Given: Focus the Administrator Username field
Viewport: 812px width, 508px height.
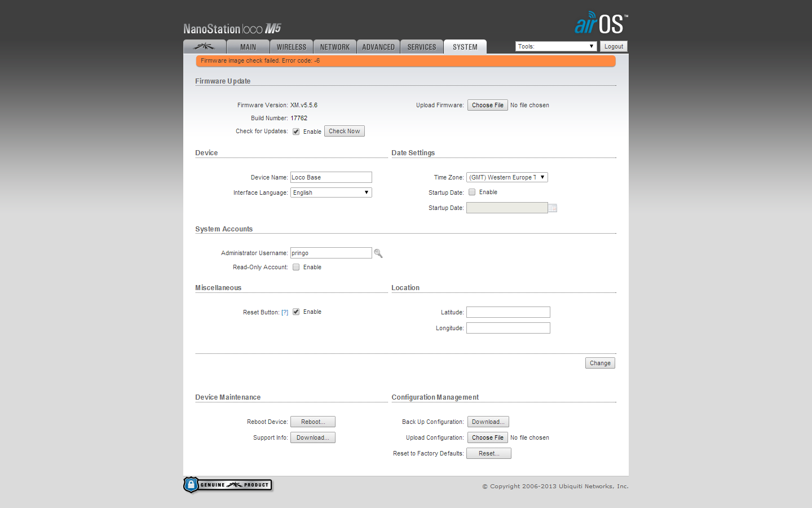Looking at the screenshot, I should point(331,253).
